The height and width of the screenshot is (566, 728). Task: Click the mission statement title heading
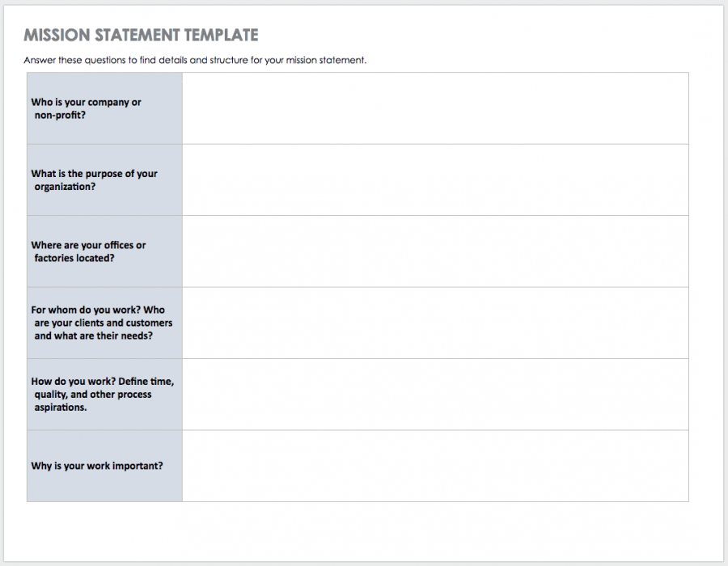pyautogui.click(x=142, y=35)
